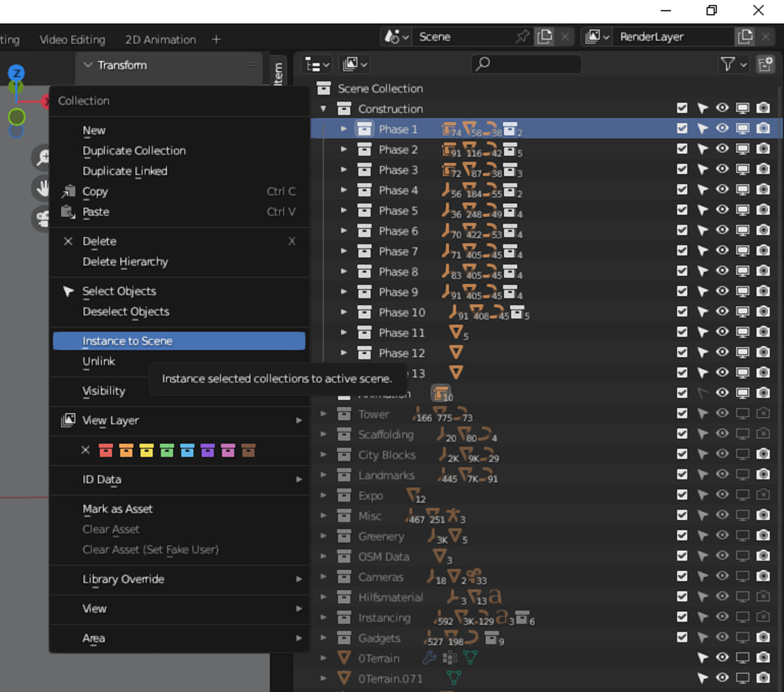Uncheck the Tower collection checkbox
This screenshot has height=692, width=784.
[682, 413]
